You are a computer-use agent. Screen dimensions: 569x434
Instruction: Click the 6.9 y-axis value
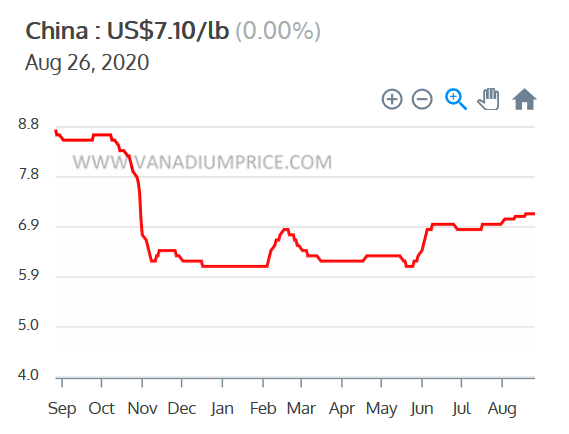coord(28,225)
